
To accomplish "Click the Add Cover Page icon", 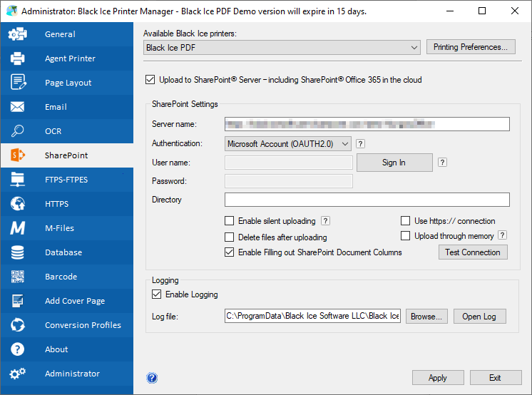I will pos(17,301).
